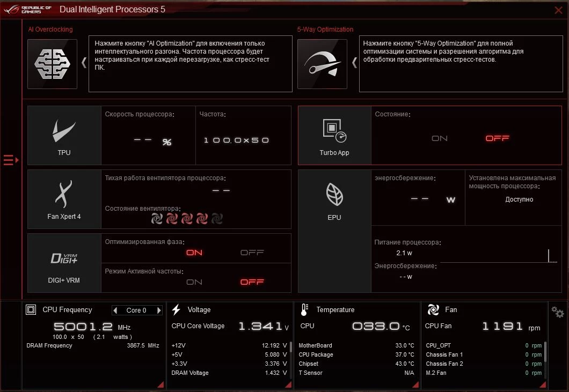The image size is (569, 392).
Task: Click the CPU_OPT fan row
Action: coord(484,345)
